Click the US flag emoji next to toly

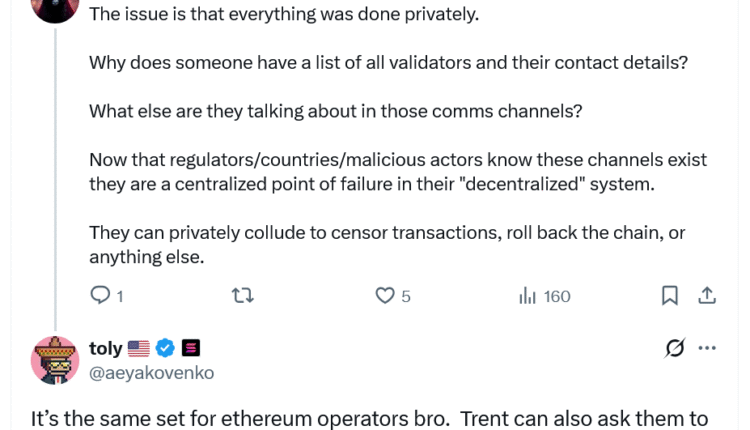(139, 348)
